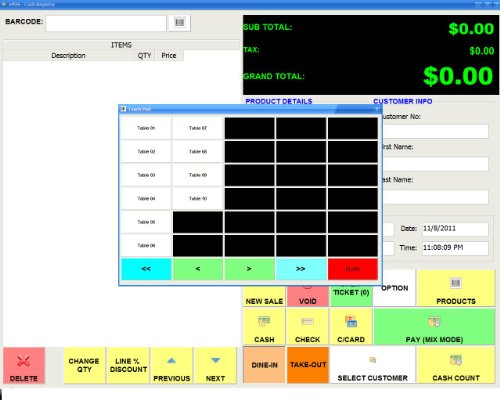Select Table 09 in Touch Pad

tap(198, 175)
